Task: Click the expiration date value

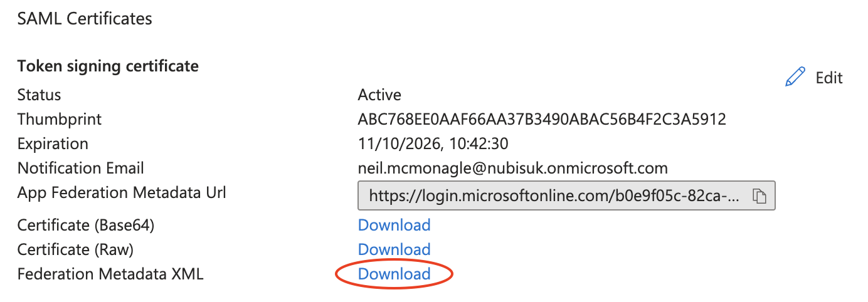Action: tap(433, 143)
